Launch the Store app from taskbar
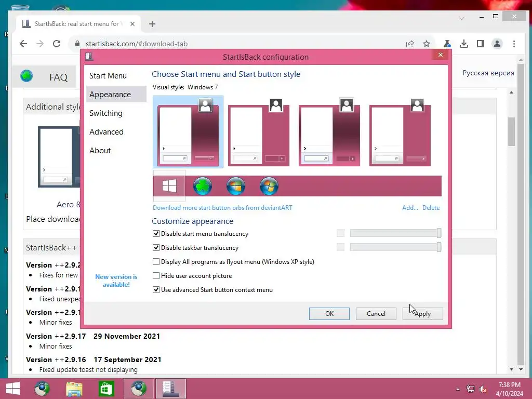The height and width of the screenshot is (399, 532). tap(106, 389)
